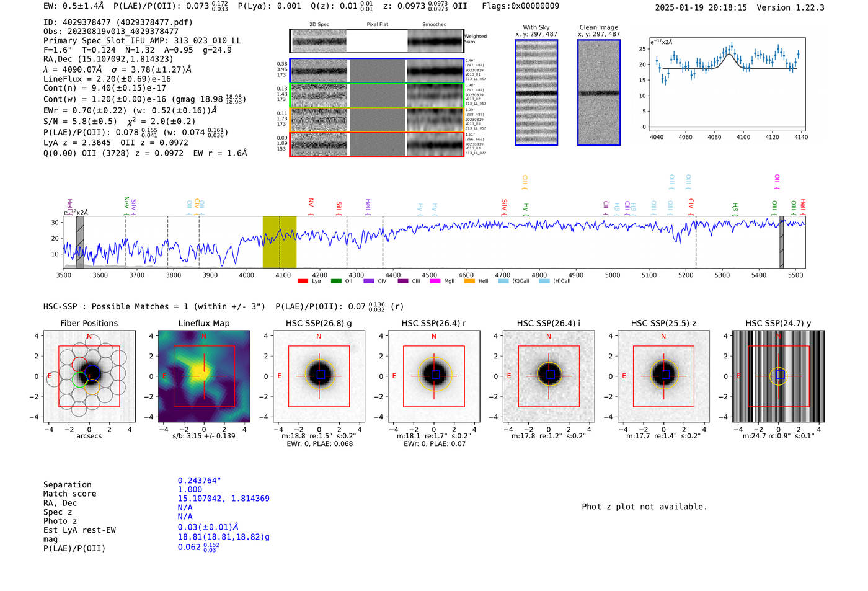
Task: Click the red fiber circle in Fiber Positions
Action: [79, 365]
